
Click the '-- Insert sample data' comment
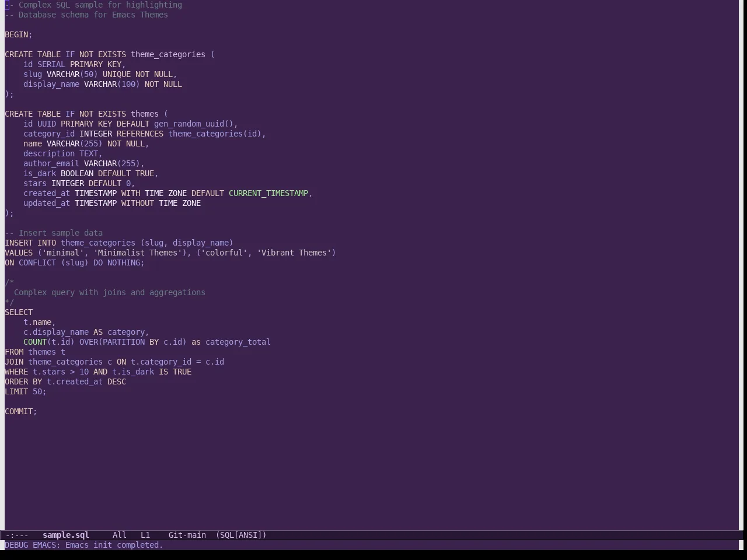coord(54,233)
